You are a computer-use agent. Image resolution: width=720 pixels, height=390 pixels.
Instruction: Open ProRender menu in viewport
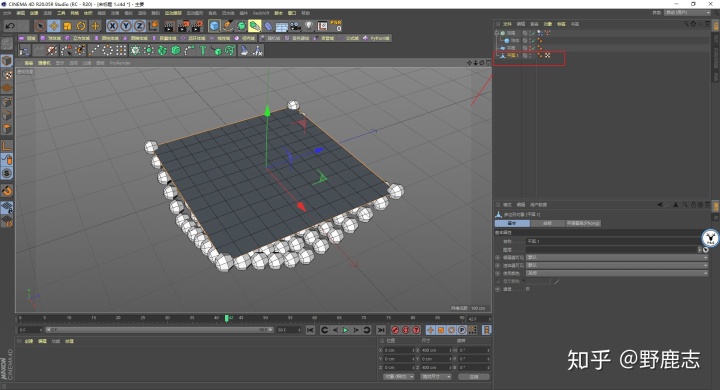click(x=120, y=63)
